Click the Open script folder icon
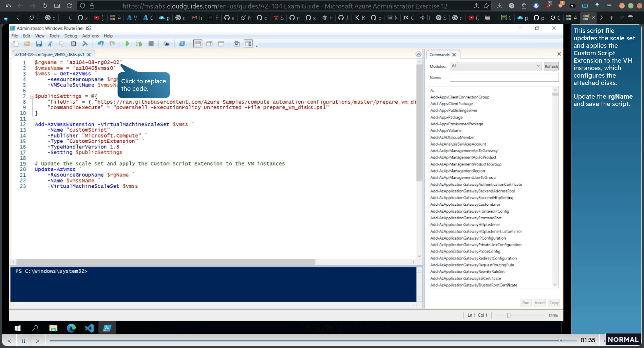The height and width of the screenshot is (348, 644). 27,44
